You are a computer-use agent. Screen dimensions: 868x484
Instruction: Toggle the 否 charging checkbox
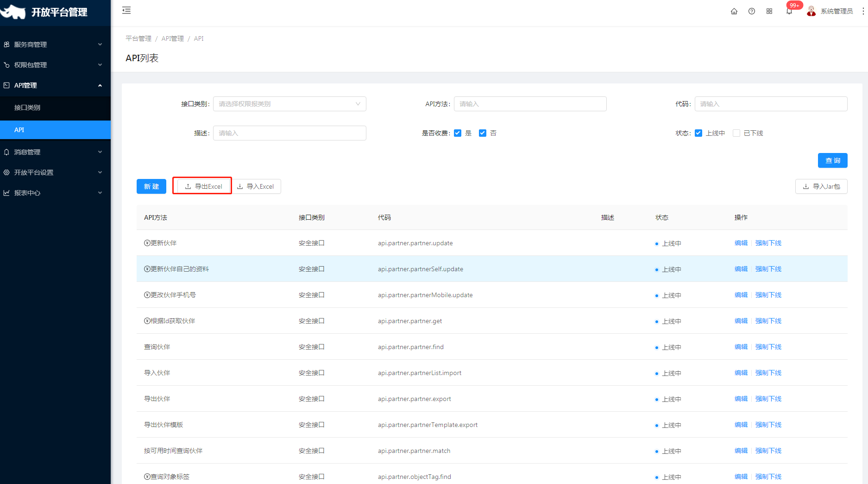(483, 133)
